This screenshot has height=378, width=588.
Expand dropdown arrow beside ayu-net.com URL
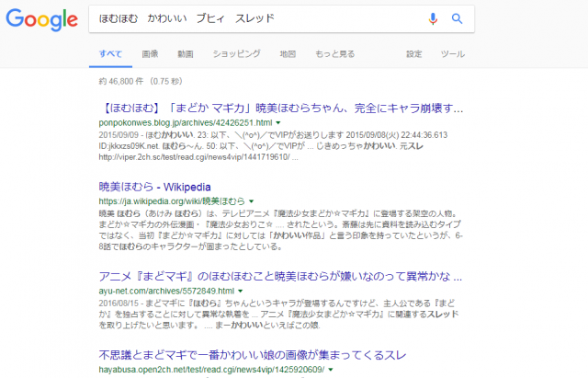(241, 291)
